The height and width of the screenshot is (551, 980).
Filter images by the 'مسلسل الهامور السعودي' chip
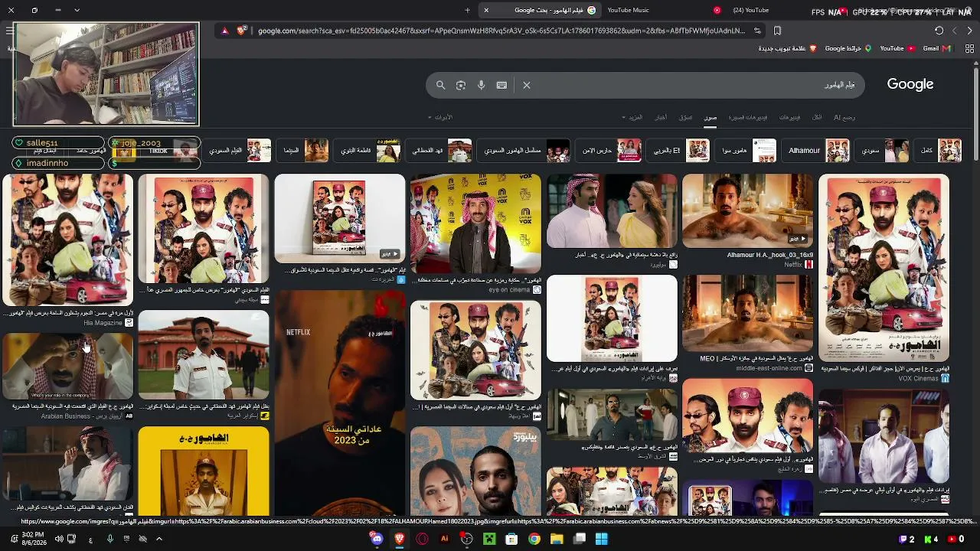(524, 150)
